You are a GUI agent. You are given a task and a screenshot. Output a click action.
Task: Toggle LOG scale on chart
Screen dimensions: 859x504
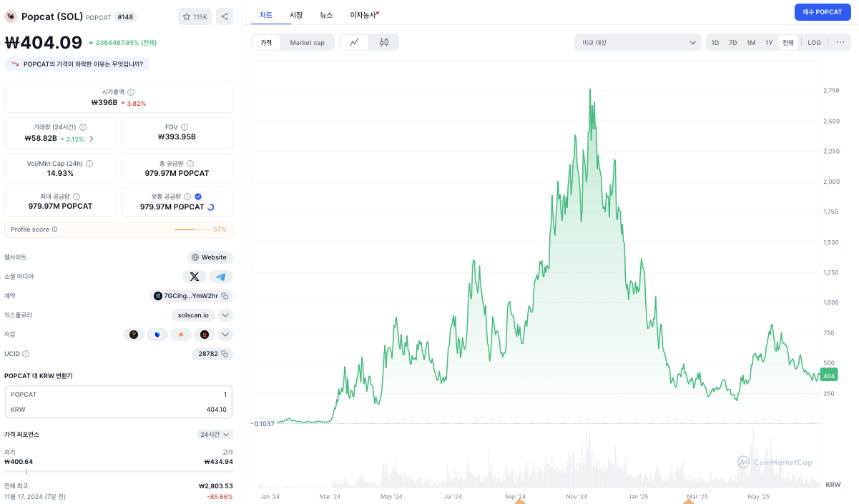(815, 43)
